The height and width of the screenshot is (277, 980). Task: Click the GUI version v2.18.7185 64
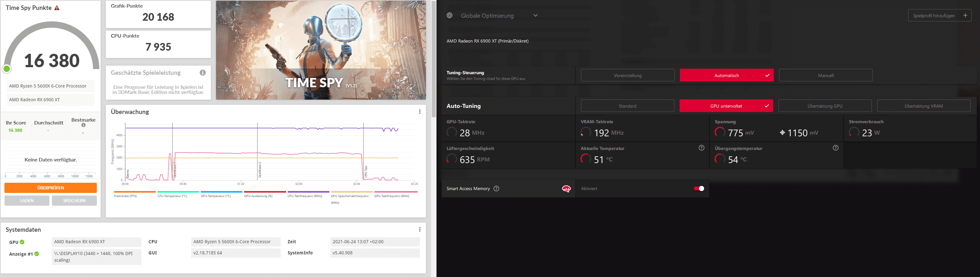[x=236, y=253]
